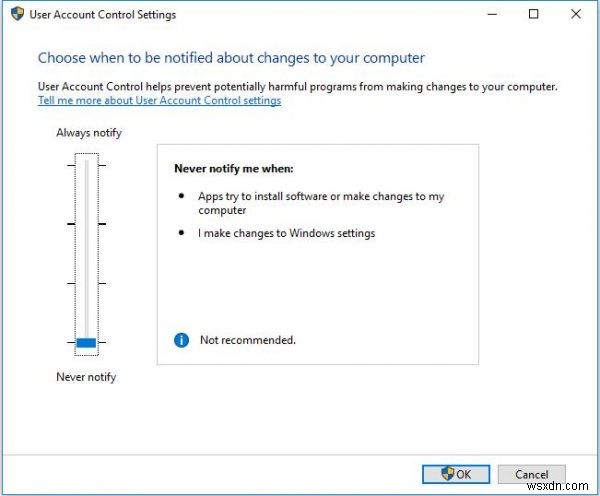The width and height of the screenshot is (600, 496).
Task: Confirm the settings with the OK button
Action: coord(456,474)
